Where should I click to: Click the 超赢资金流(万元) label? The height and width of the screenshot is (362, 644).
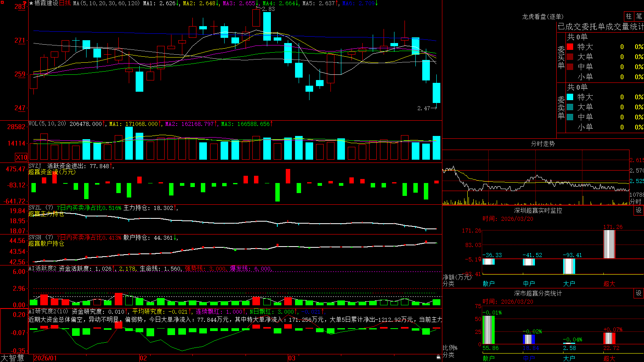click(x=52, y=172)
